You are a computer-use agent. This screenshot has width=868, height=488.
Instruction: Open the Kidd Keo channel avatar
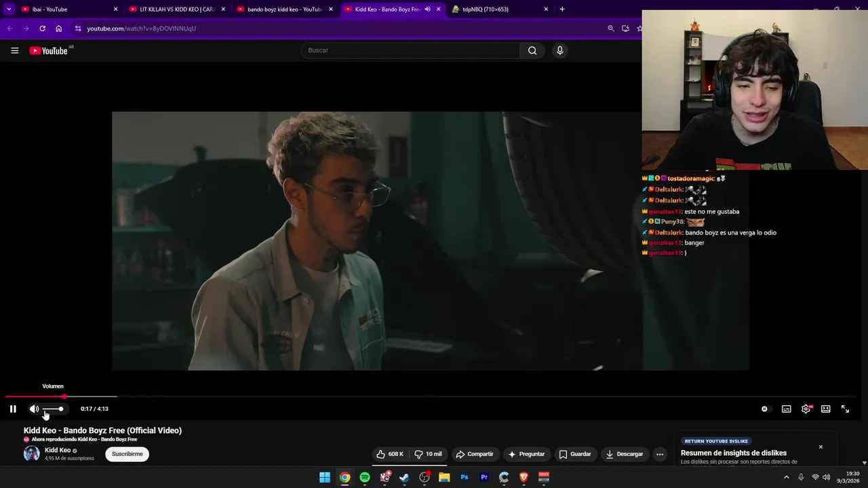[31, 454]
